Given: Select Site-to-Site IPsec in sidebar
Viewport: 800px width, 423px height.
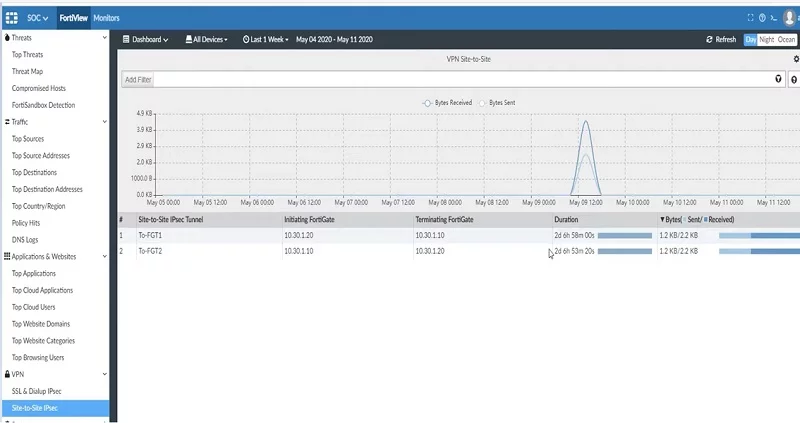Looking at the screenshot, I should tap(56, 408).
